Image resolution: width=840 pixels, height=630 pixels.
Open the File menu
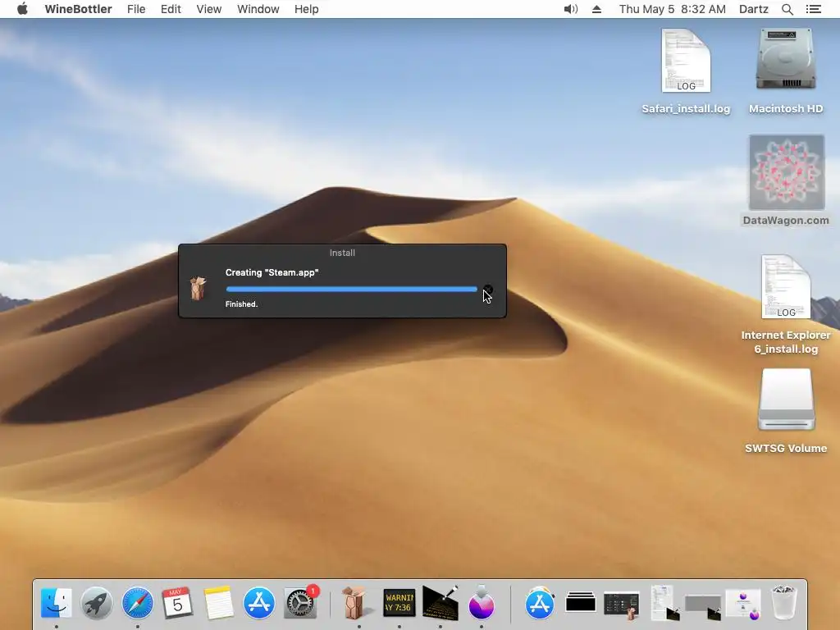tap(136, 9)
